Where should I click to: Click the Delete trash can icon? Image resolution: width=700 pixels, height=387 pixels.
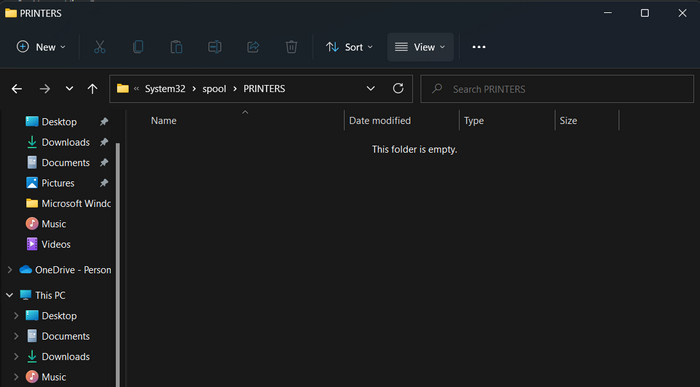click(291, 47)
